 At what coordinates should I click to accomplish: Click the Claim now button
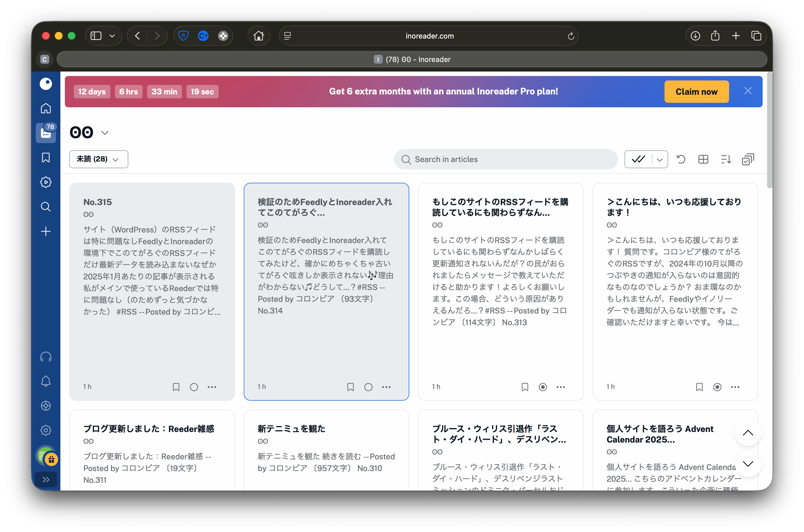click(x=696, y=92)
